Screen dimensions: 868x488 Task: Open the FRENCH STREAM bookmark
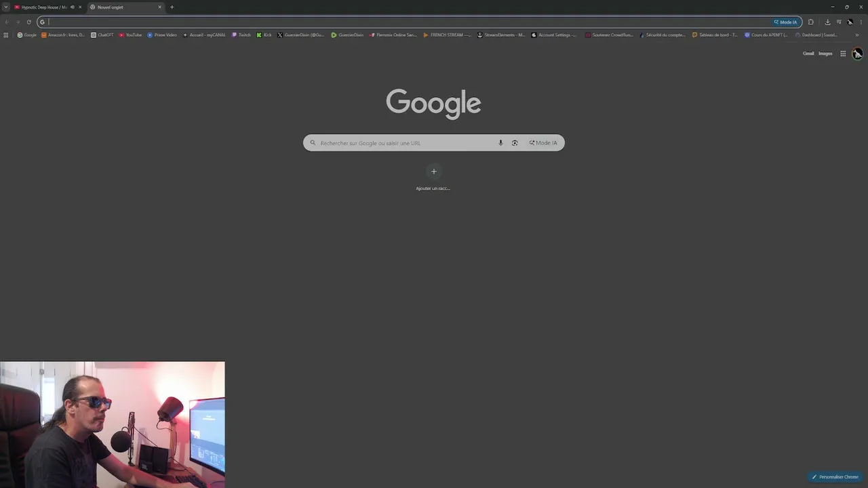click(x=447, y=35)
